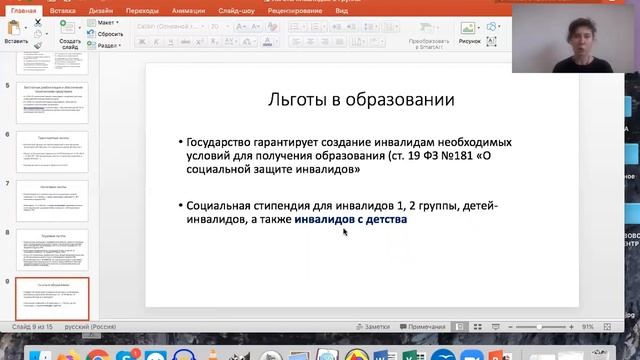
Task: Open the Рисунок picture dropdown arrow
Action: point(478,28)
